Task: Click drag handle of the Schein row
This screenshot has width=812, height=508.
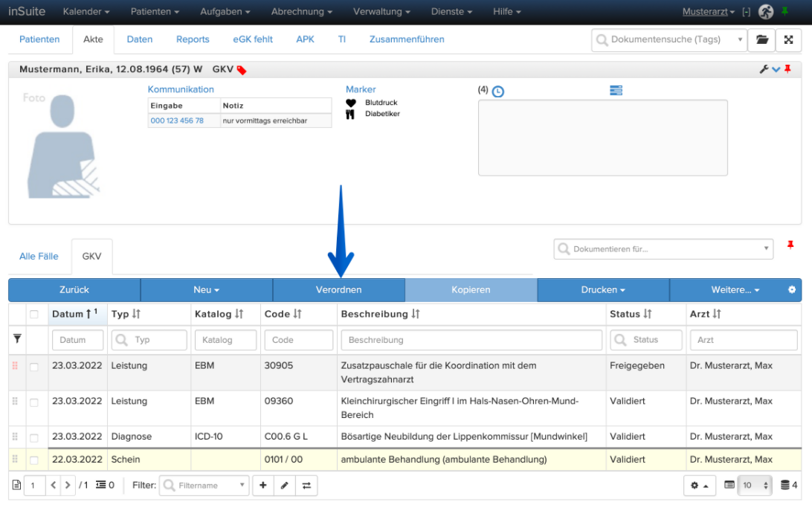Action: click(x=15, y=459)
